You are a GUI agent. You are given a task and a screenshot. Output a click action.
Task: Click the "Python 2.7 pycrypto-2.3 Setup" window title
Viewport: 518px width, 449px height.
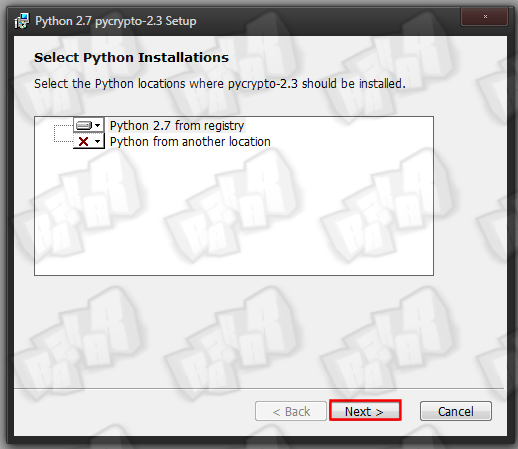pos(116,21)
